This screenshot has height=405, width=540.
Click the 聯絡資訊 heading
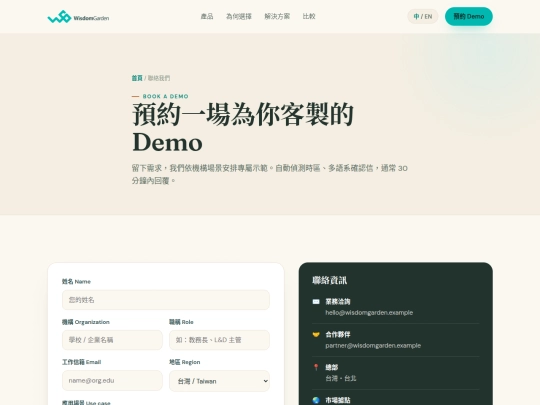[329, 280]
